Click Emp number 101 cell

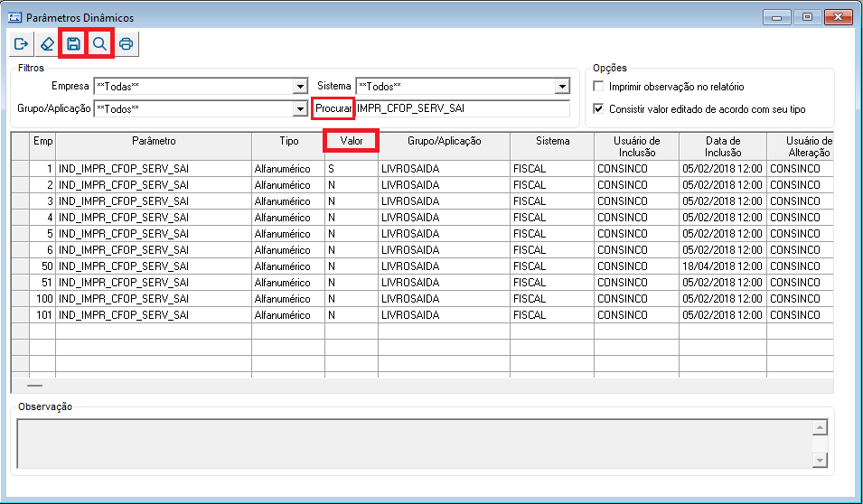click(43, 315)
